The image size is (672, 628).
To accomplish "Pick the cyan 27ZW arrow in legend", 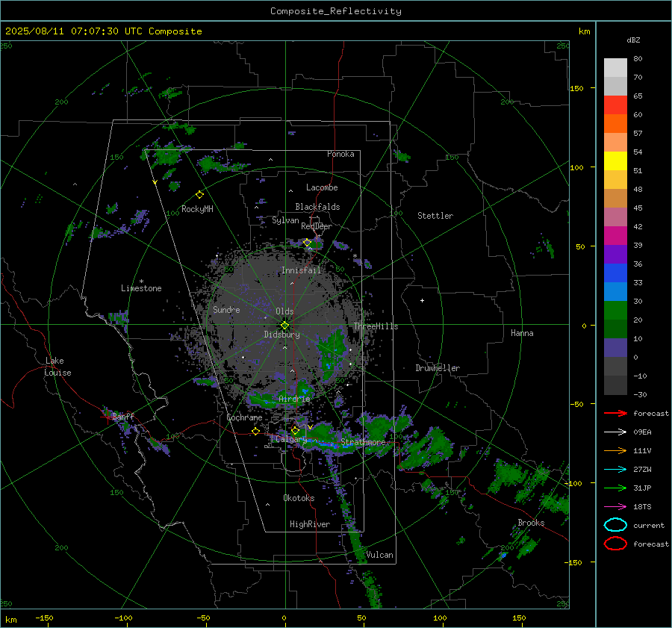I will [x=615, y=470].
